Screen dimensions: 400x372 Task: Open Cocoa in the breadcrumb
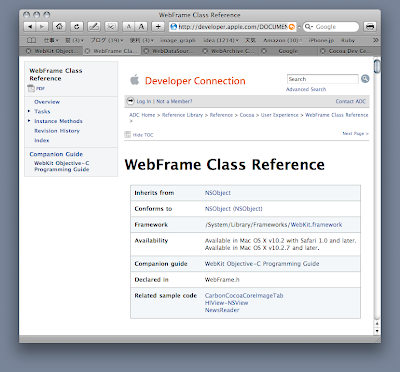click(x=247, y=115)
